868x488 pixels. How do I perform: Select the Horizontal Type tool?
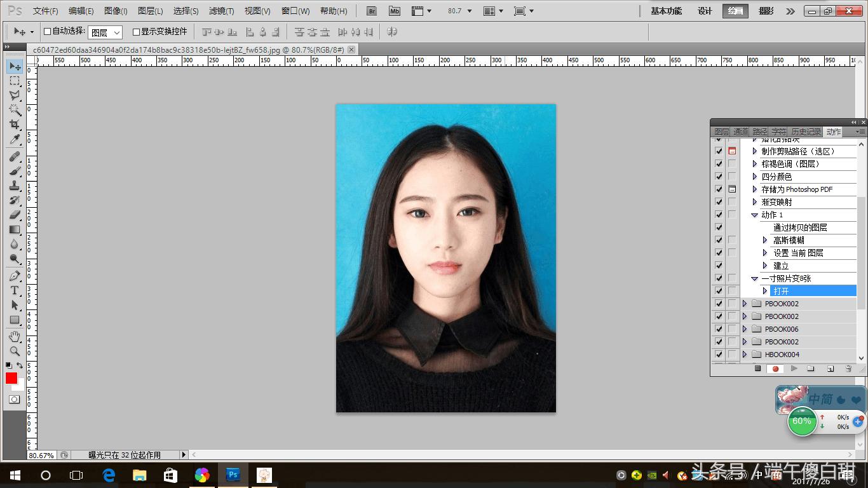pyautogui.click(x=15, y=290)
